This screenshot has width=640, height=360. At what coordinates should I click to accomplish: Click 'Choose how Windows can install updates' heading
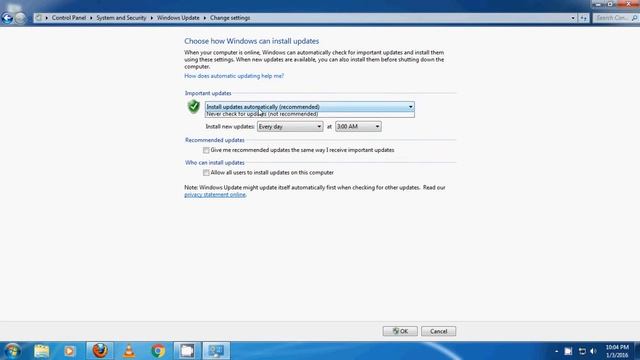coord(251,41)
